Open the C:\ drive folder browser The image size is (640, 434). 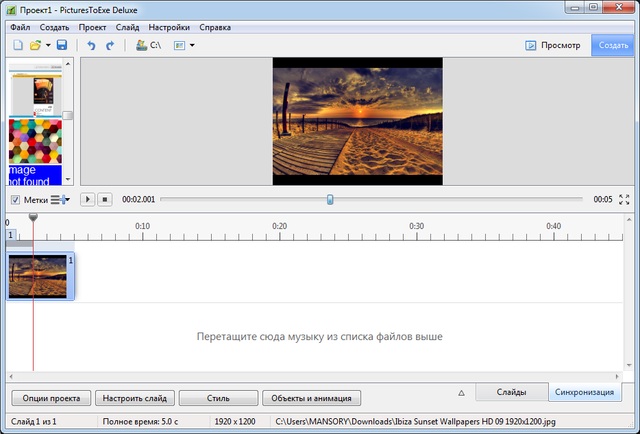[x=149, y=46]
